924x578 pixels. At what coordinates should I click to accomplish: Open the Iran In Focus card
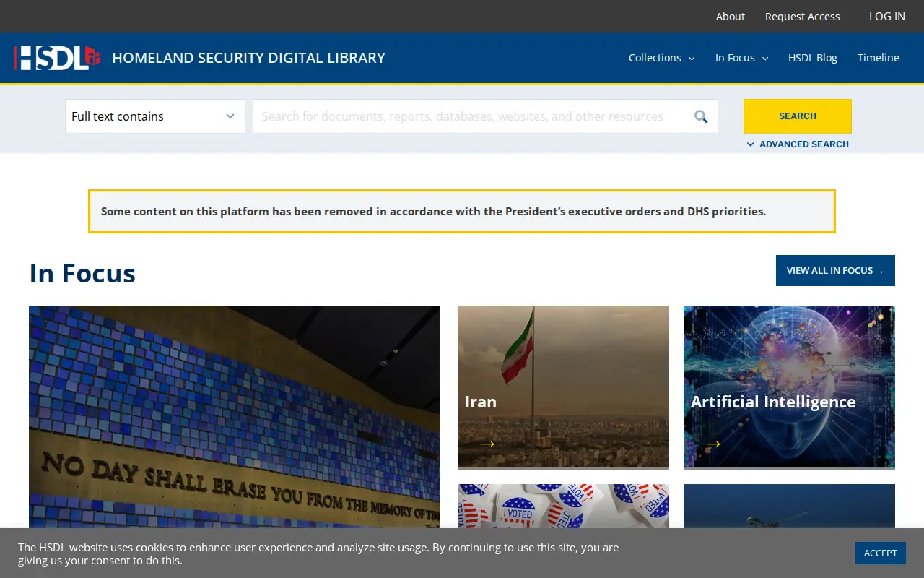pos(563,387)
